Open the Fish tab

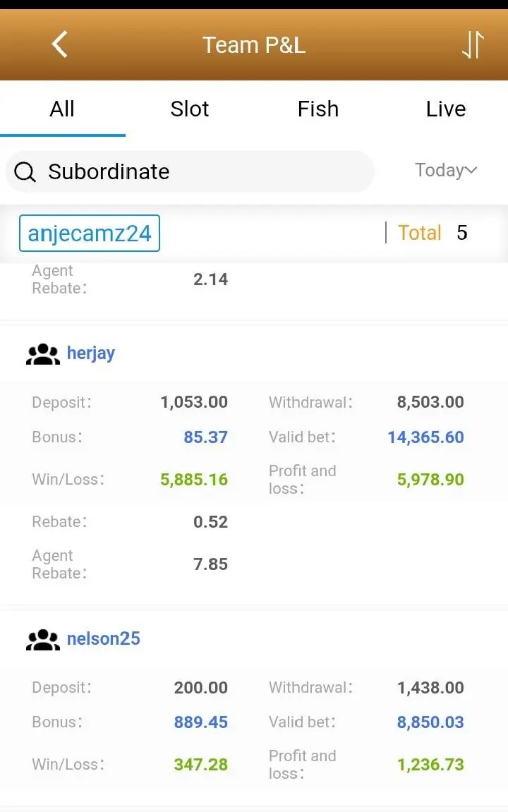[318, 109]
